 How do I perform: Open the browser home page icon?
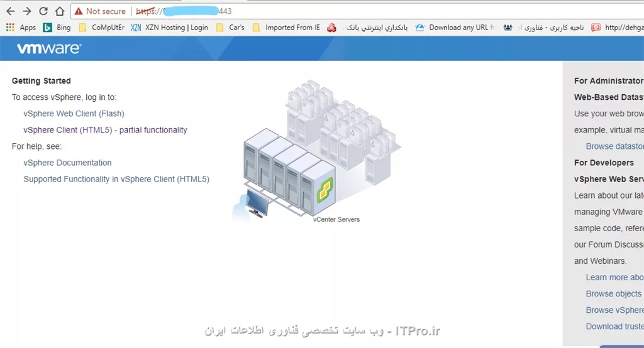click(60, 11)
